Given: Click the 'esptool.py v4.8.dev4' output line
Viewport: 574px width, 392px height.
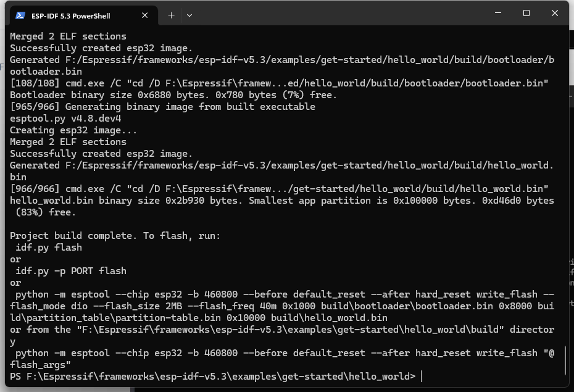Looking at the screenshot, I should click(65, 119).
